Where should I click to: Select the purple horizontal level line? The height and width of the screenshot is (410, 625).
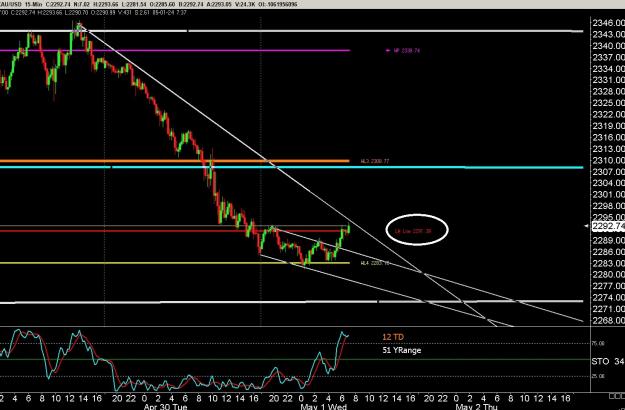click(175, 51)
